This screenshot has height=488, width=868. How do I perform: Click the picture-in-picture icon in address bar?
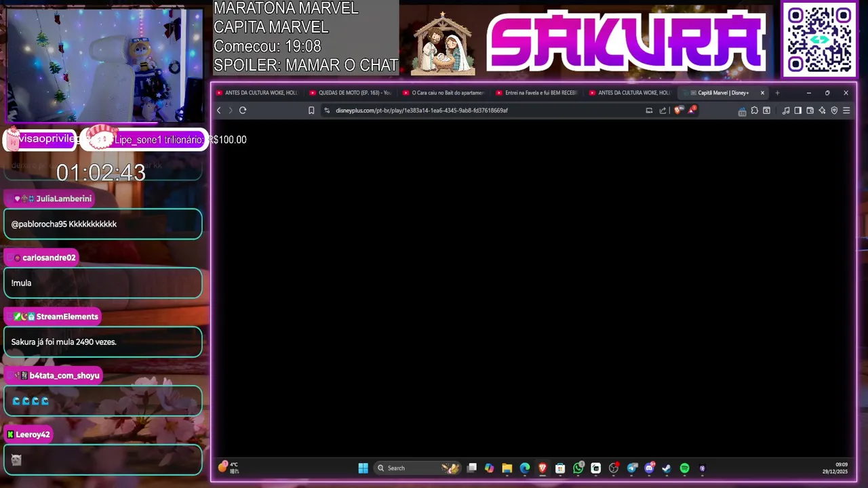tap(649, 110)
